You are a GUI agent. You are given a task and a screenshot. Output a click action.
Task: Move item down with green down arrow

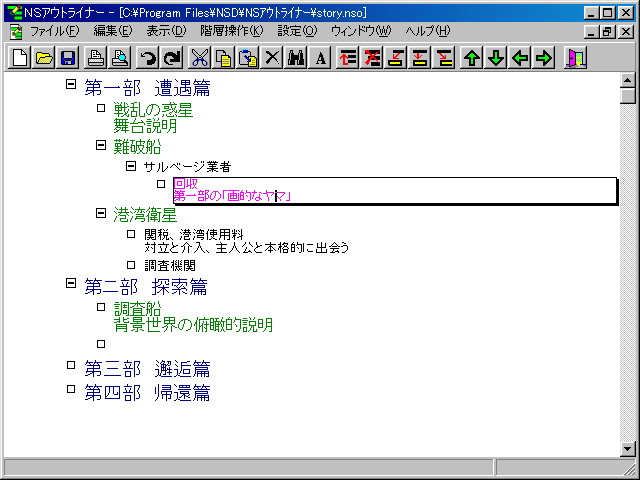[x=496, y=58]
